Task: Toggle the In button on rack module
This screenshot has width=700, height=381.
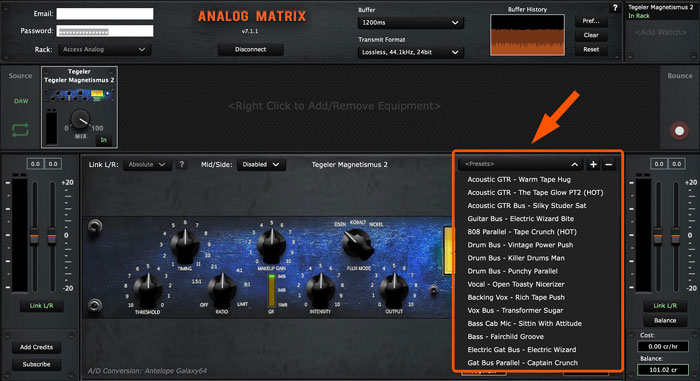Action: (104, 140)
